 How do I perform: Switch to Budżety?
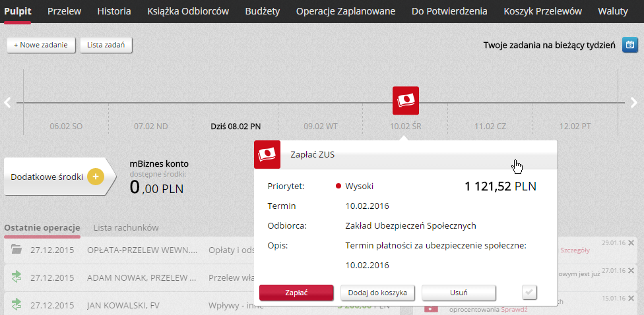tap(263, 11)
